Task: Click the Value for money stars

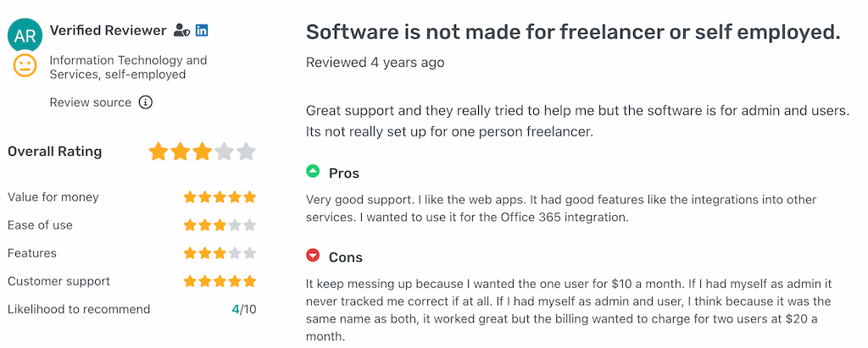Action: [x=220, y=197]
